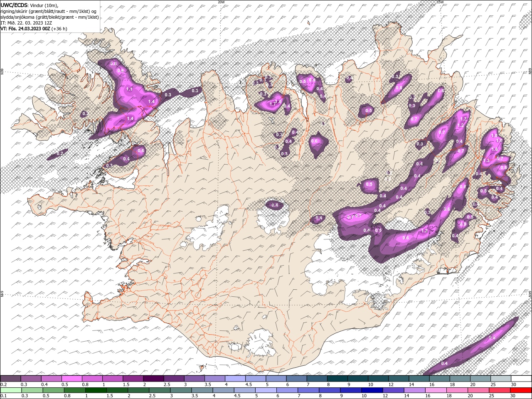Click the upper legend swatch labeled 18
The height and width of the screenshot is (399, 532).
tap(459, 379)
